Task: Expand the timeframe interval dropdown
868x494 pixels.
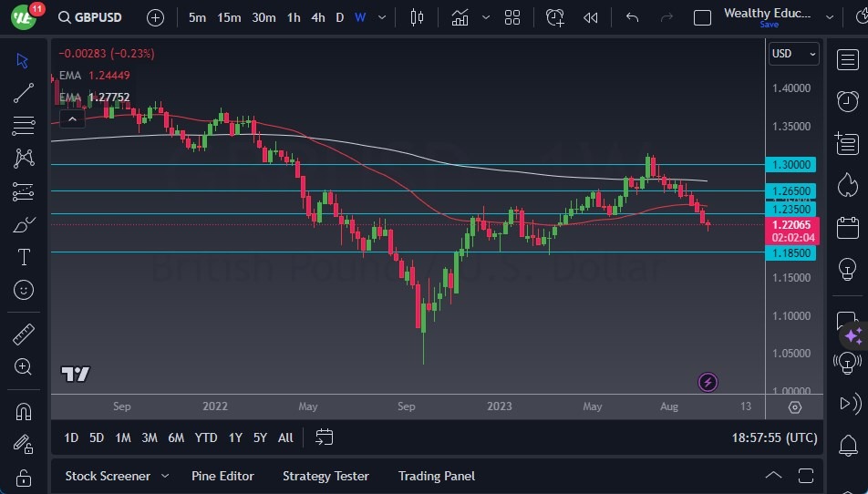Action: (381, 17)
